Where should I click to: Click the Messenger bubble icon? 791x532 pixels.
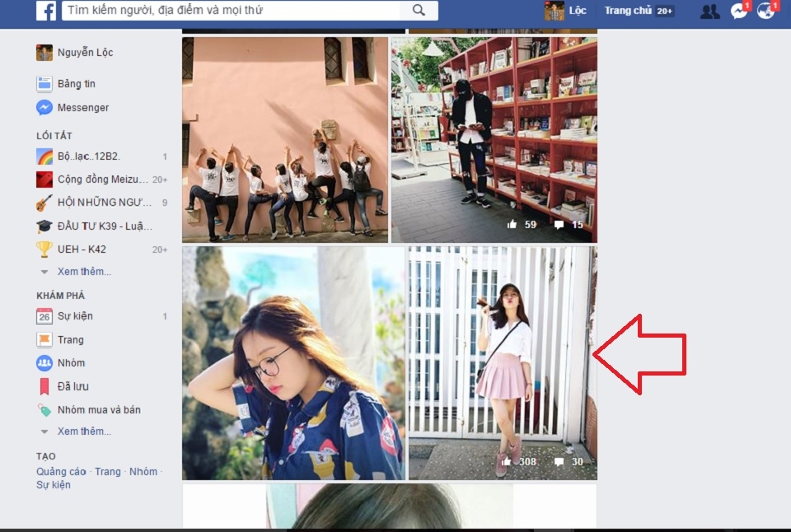tap(44, 107)
